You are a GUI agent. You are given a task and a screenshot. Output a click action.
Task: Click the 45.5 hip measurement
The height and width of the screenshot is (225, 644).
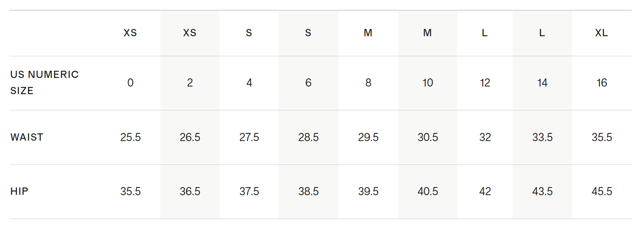point(601,191)
